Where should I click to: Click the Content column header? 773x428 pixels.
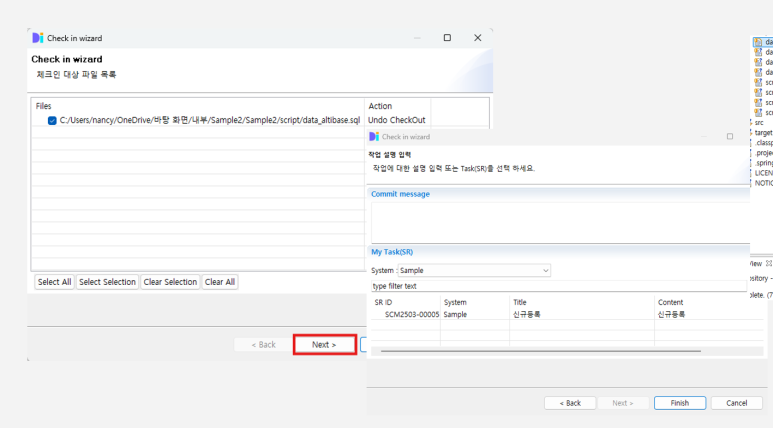pos(670,302)
